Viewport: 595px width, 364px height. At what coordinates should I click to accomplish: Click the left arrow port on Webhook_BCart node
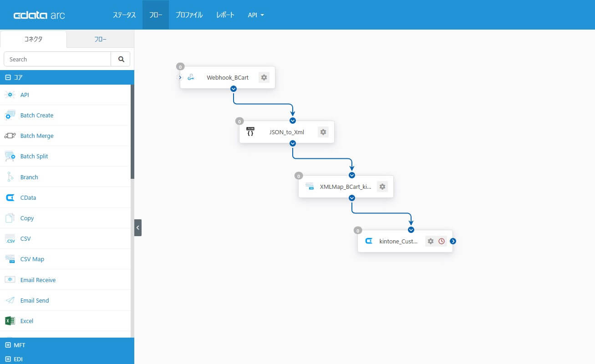(x=180, y=77)
